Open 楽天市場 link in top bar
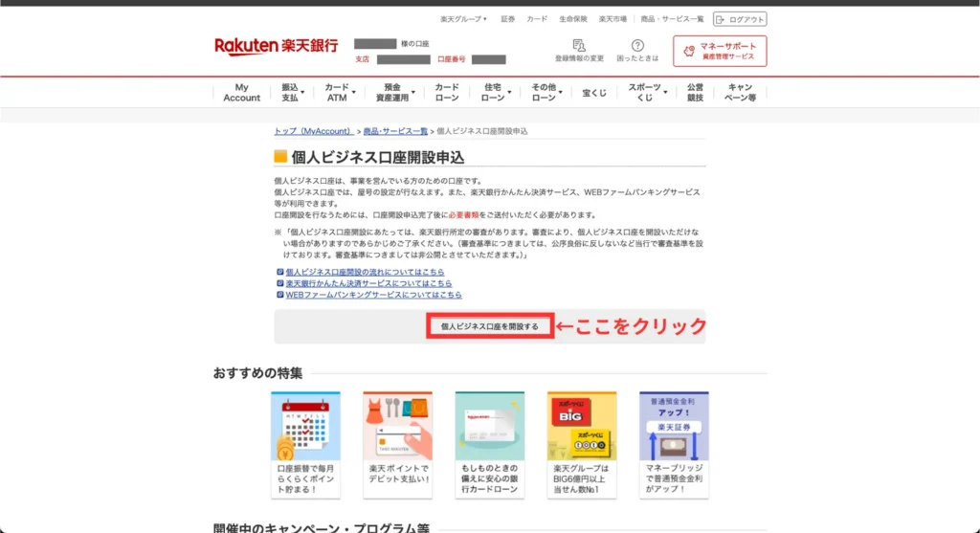This screenshot has width=980, height=533. click(x=612, y=19)
